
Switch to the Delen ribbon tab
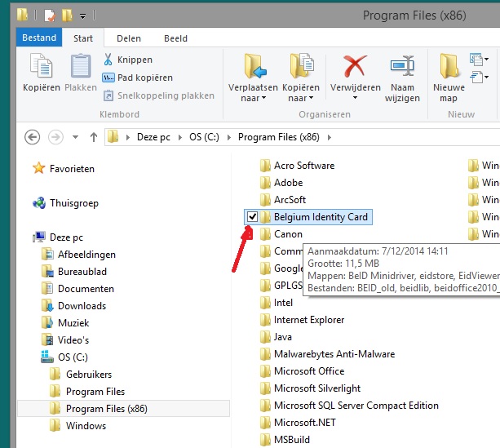129,38
